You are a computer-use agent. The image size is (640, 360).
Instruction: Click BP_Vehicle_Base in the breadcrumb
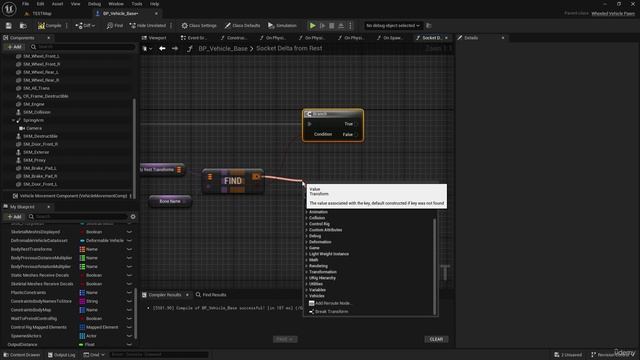[x=223, y=49]
